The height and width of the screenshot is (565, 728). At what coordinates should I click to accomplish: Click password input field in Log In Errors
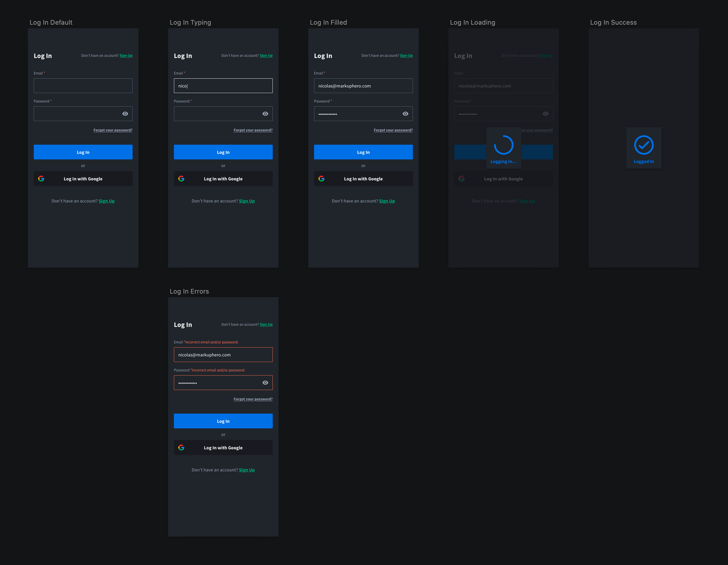tap(223, 383)
